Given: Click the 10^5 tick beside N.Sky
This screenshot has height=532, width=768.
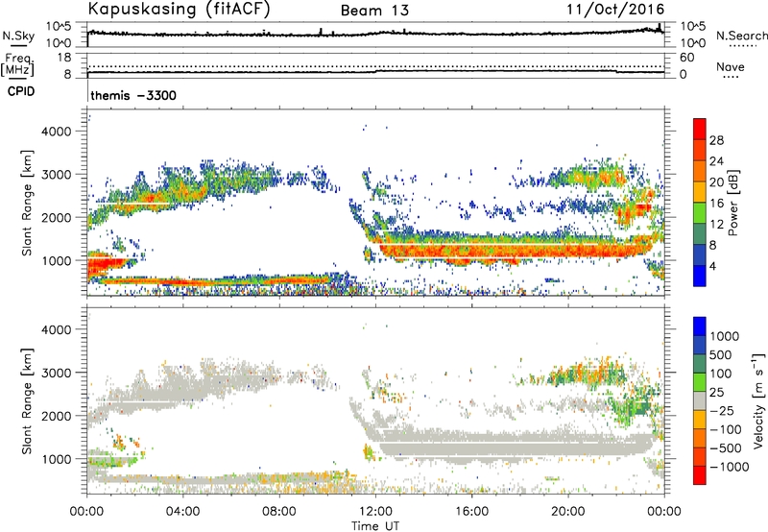Looking at the screenshot, I should coord(59,27).
